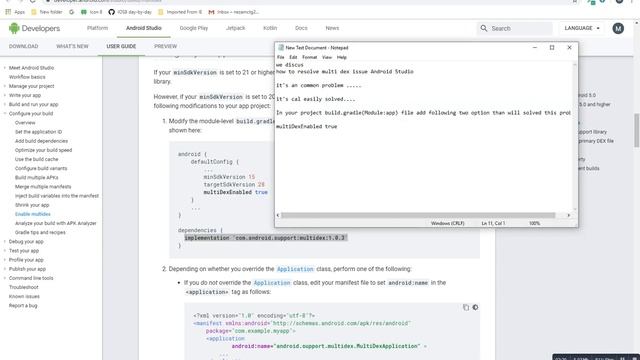The width and height of the screenshot is (640, 360).
Task: Open Workflow basics in sidebar
Action: tap(27, 77)
